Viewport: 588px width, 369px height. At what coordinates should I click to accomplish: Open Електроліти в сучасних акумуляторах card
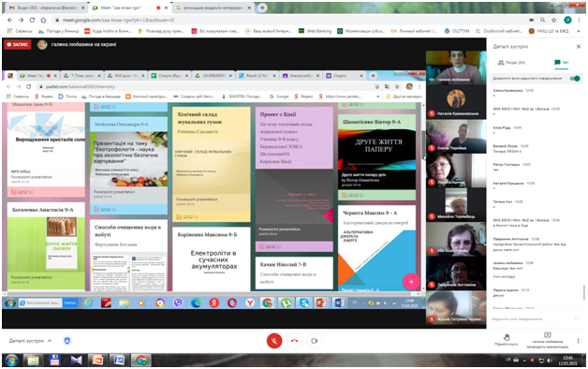tap(212, 258)
